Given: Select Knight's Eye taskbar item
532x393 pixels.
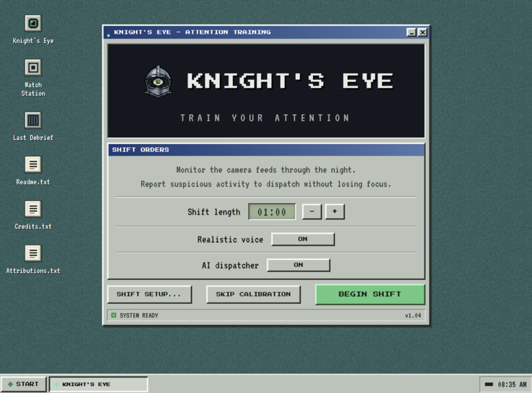Looking at the screenshot, I should (98, 384).
